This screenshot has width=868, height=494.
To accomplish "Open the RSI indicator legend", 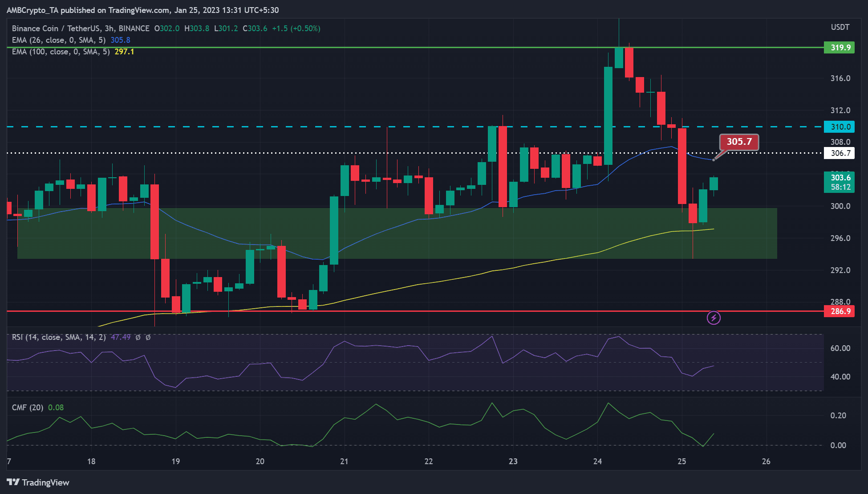I will coord(81,337).
